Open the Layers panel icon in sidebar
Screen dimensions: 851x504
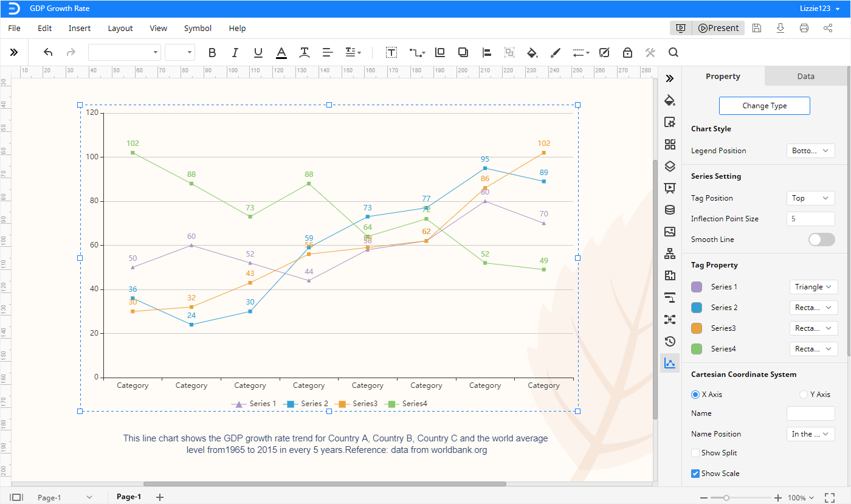coord(670,166)
